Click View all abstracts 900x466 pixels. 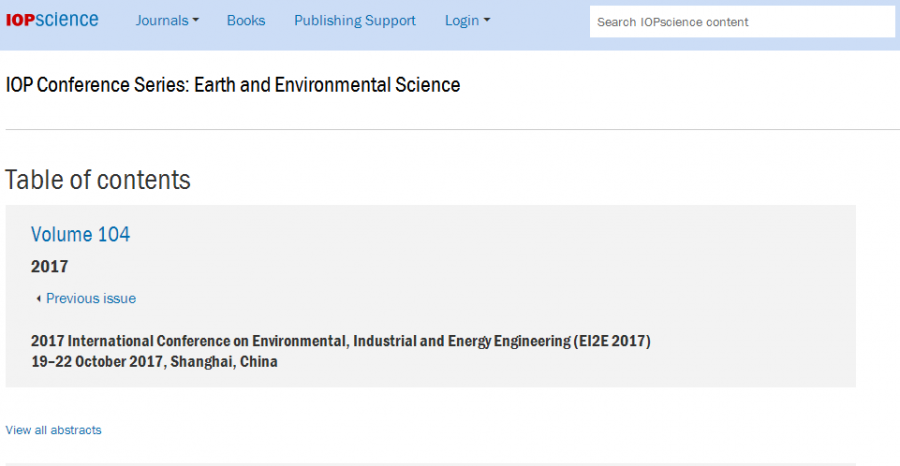53,430
